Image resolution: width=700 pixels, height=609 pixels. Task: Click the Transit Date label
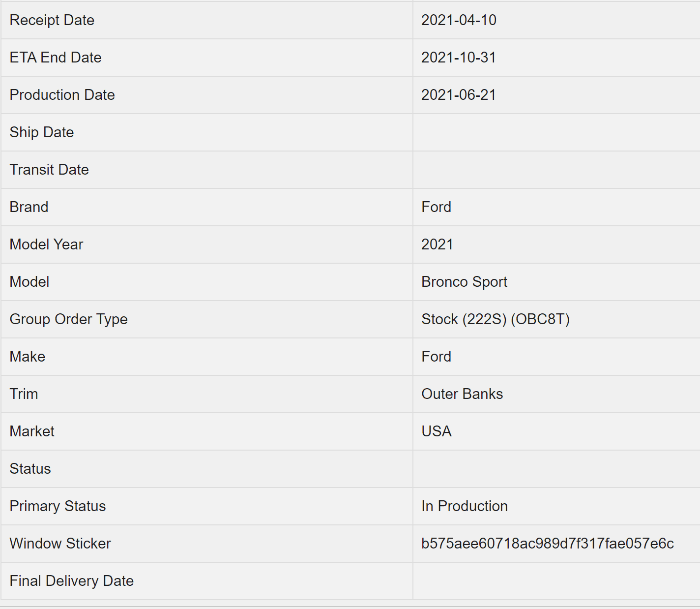49,170
